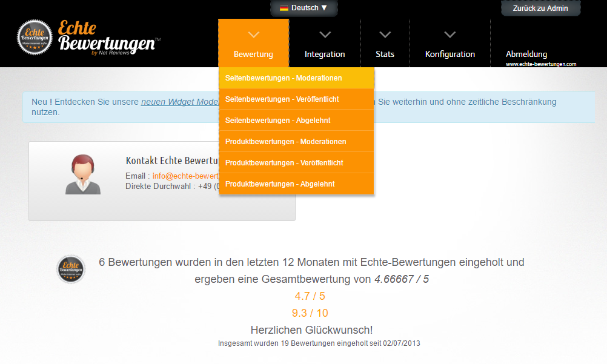
Task: Click the support agent avatar icon
Action: click(x=83, y=174)
